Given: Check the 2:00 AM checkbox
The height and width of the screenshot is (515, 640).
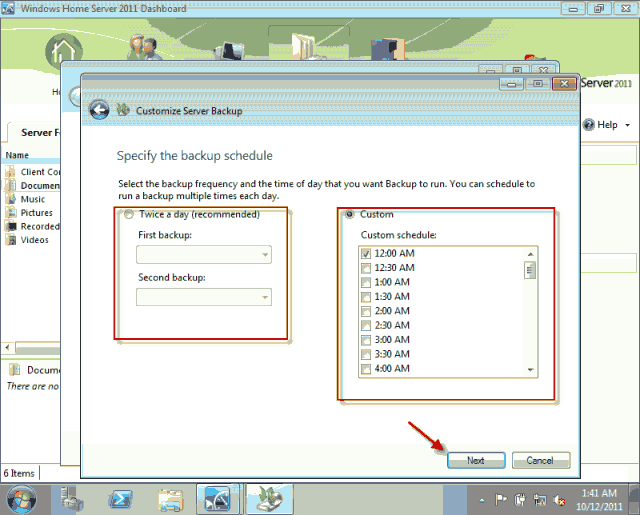Looking at the screenshot, I should click(366, 311).
